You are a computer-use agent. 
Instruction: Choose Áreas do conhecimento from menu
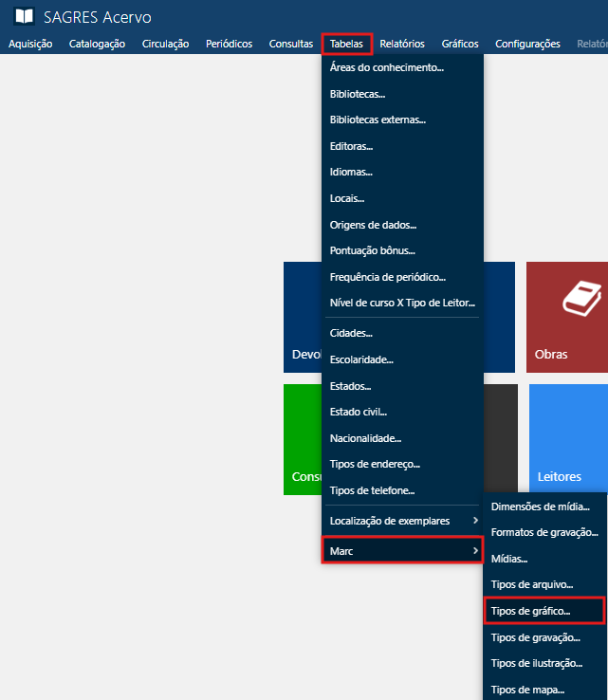click(x=387, y=68)
